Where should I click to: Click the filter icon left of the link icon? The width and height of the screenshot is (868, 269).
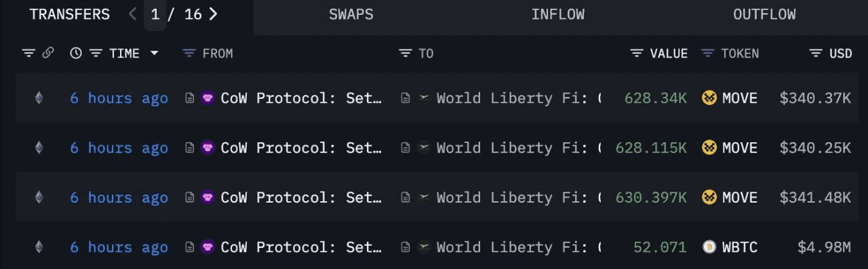(x=28, y=53)
